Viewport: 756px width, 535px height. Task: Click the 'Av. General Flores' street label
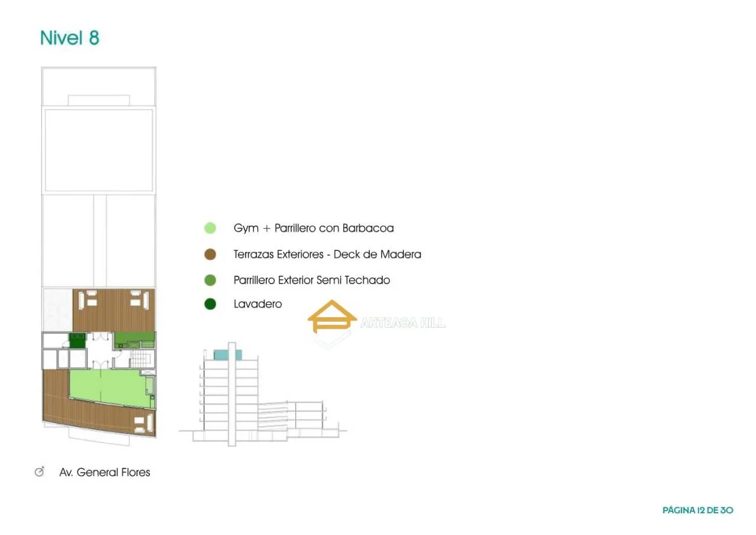click(105, 472)
